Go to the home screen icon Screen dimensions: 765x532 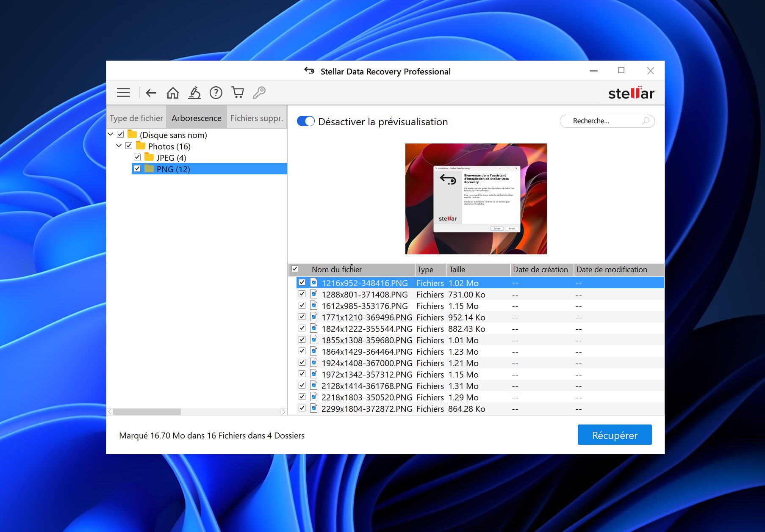tap(173, 93)
